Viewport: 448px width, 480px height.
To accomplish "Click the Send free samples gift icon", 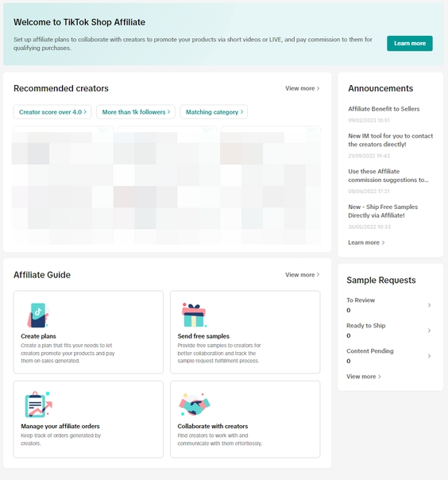I will tap(194, 315).
